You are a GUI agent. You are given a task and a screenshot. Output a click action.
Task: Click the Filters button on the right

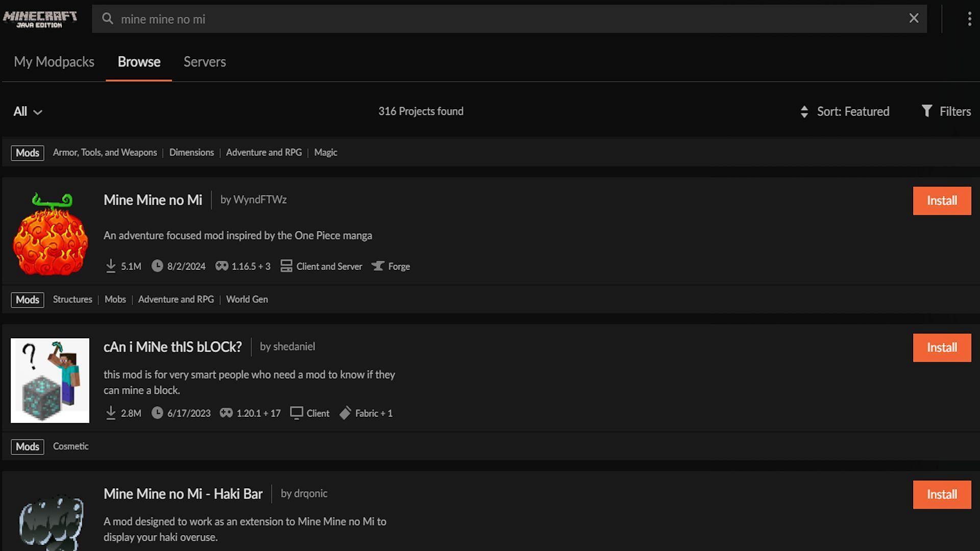coord(947,111)
